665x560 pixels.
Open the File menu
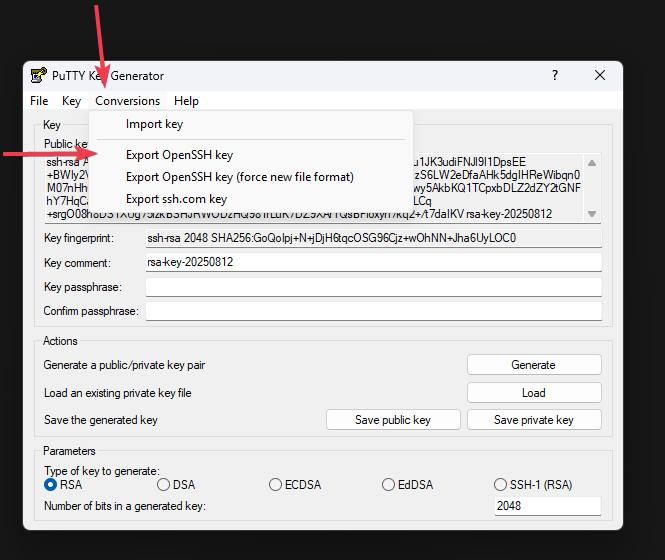[39, 101]
